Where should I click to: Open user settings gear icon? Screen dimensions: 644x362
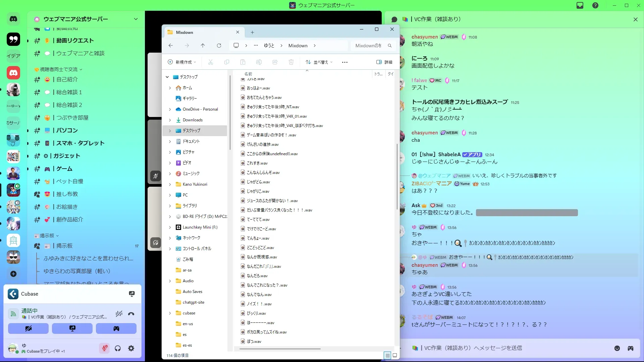[x=131, y=349]
